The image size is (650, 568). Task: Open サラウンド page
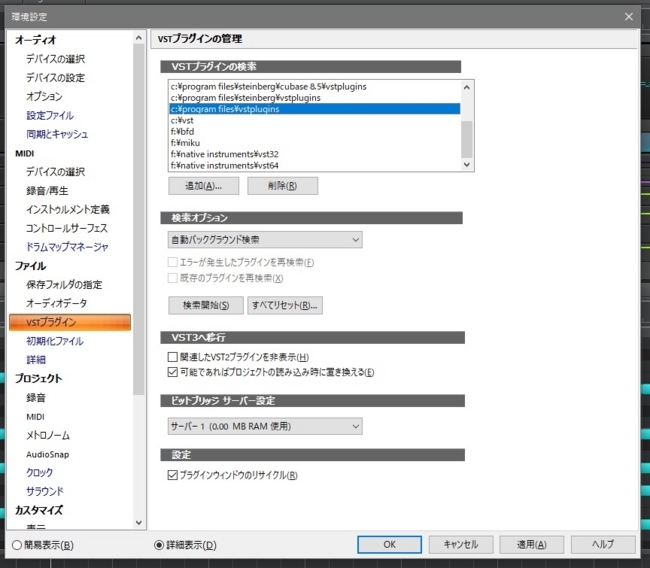point(45,491)
